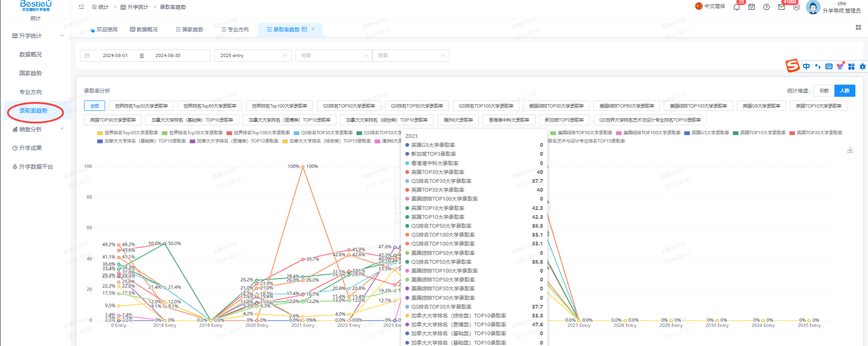868x346 pixels.
Task: Open the grid layout icon at tabs' right
Action: (858, 28)
